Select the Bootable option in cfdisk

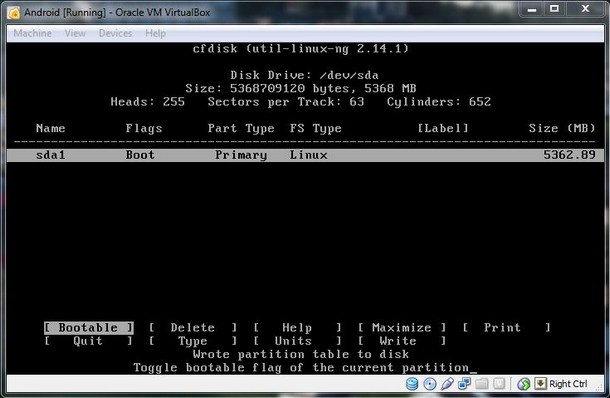click(89, 328)
